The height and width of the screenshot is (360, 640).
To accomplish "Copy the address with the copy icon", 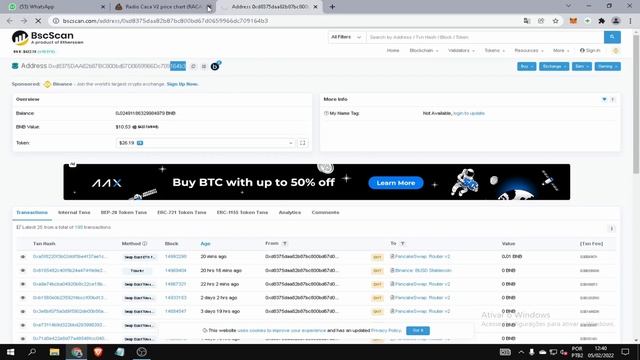I will 193,66.
